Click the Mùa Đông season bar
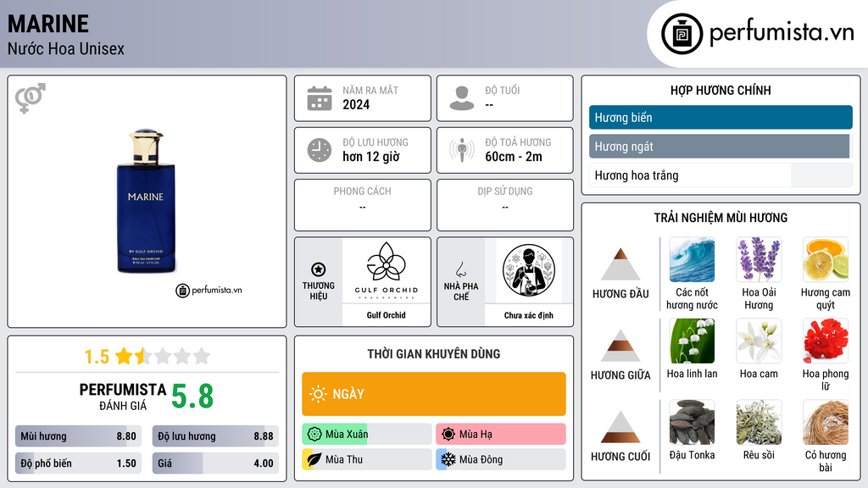 tap(501, 459)
